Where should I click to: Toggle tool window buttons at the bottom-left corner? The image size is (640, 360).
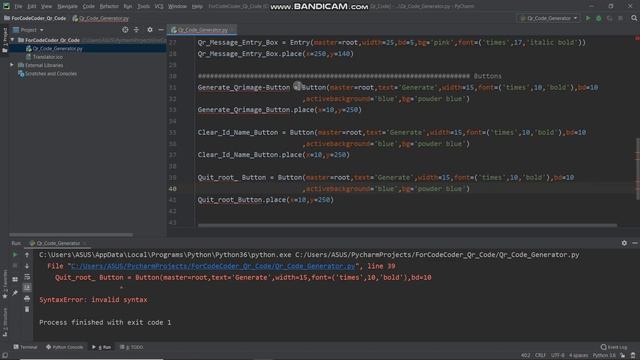[4, 356]
